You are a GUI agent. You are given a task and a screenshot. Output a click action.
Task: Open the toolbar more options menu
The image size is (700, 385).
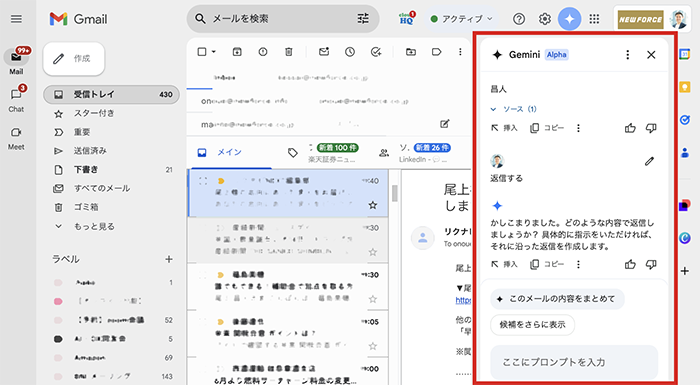click(460, 52)
